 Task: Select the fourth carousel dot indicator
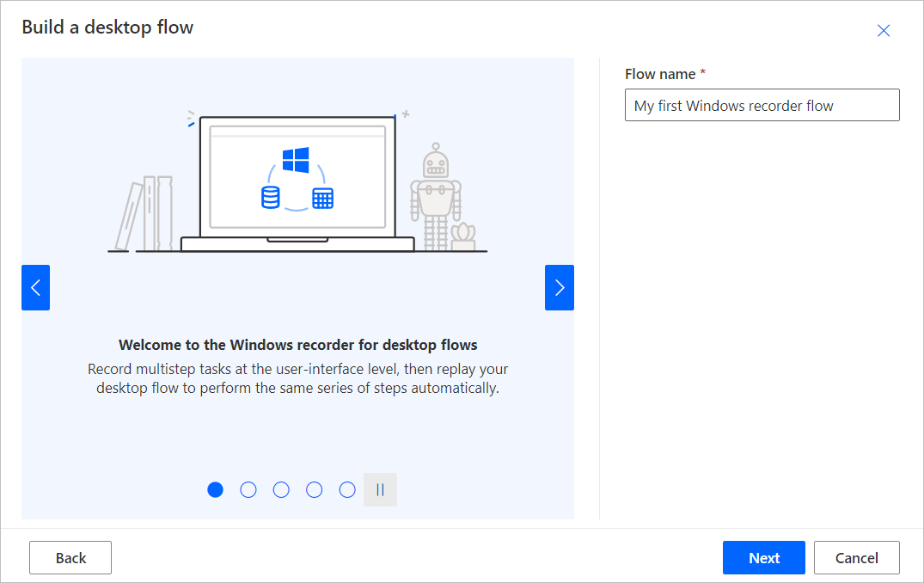314,490
